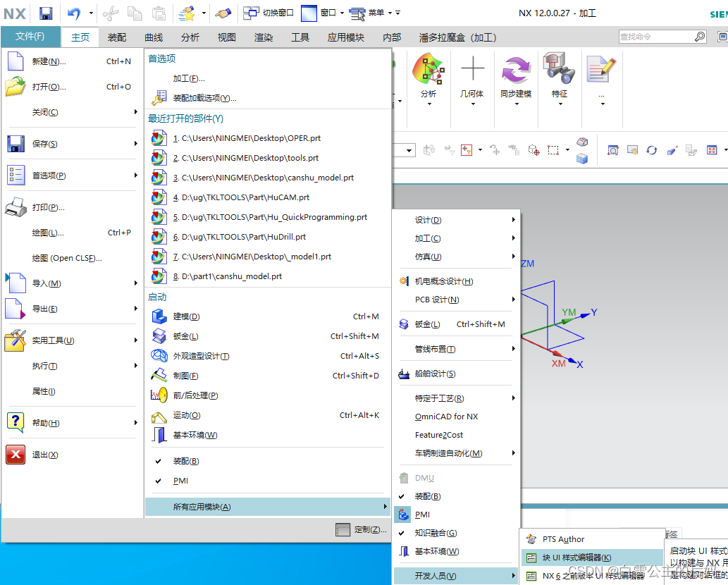Switch to 曲线 curve ribbon tab
This screenshot has height=585, width=728.
coord(154,37)
